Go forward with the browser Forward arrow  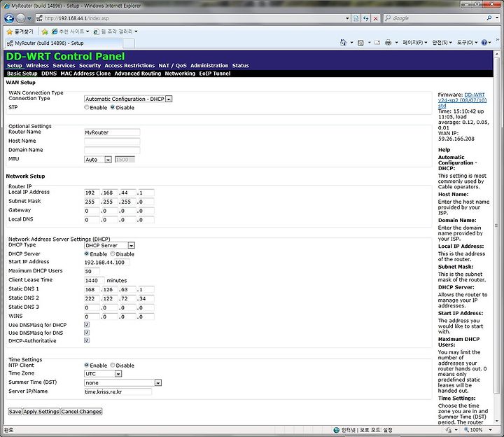coord(20,18)
